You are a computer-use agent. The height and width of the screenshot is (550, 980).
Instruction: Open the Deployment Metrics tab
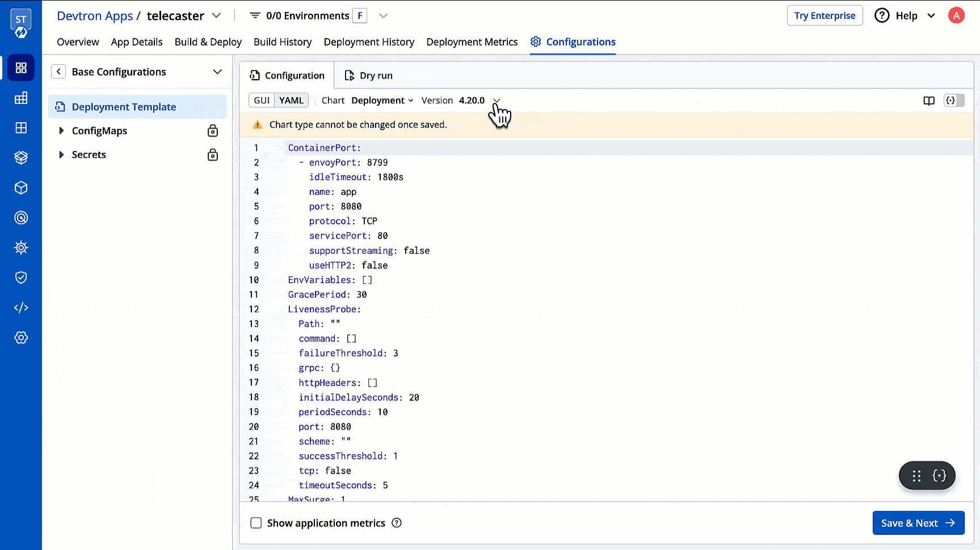[472, 41]
